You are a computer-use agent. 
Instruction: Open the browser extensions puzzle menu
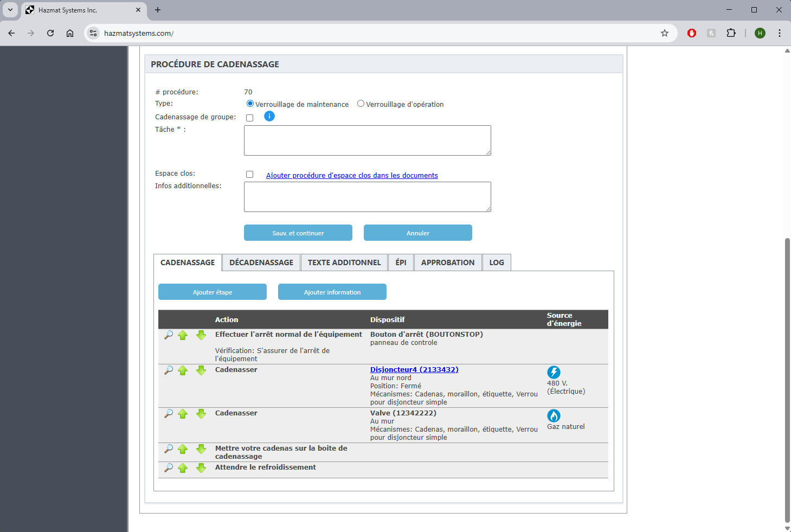(731, 33)
